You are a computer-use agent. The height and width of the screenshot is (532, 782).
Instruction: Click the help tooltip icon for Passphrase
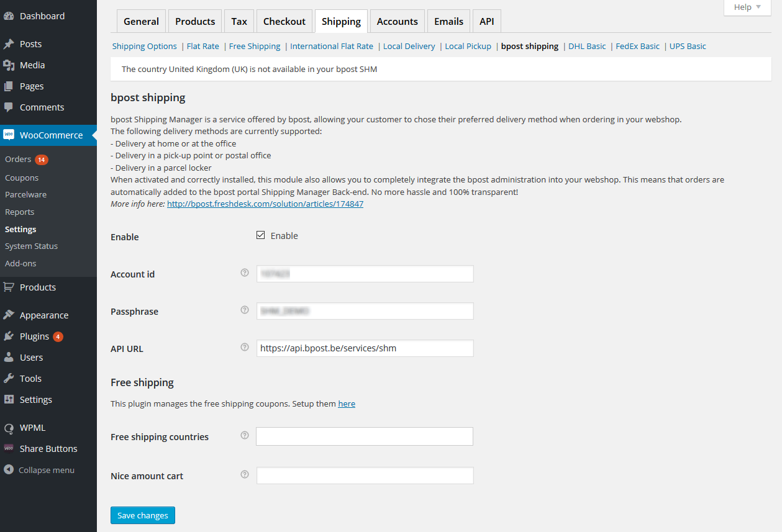coord(245,310)
